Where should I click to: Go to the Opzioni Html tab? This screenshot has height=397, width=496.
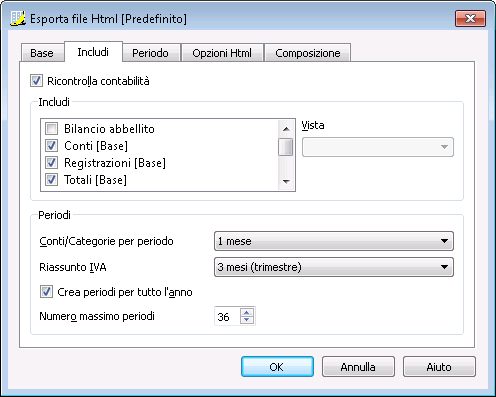[222, 53]
